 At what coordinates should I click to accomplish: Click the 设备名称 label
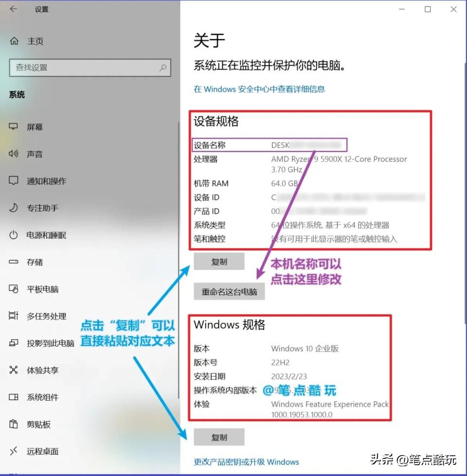[x=210, y=145]
